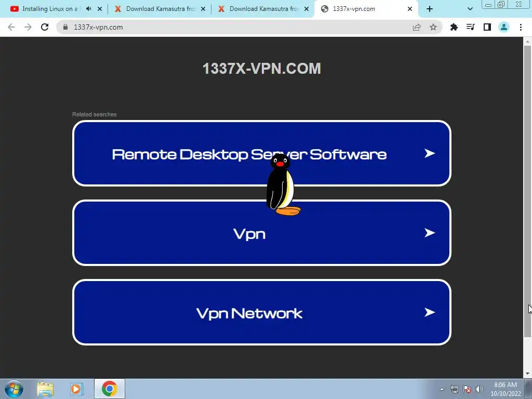View site info via padlock icon
The height and width of the screenshot is (399, 532).
(x=65, y=27)
